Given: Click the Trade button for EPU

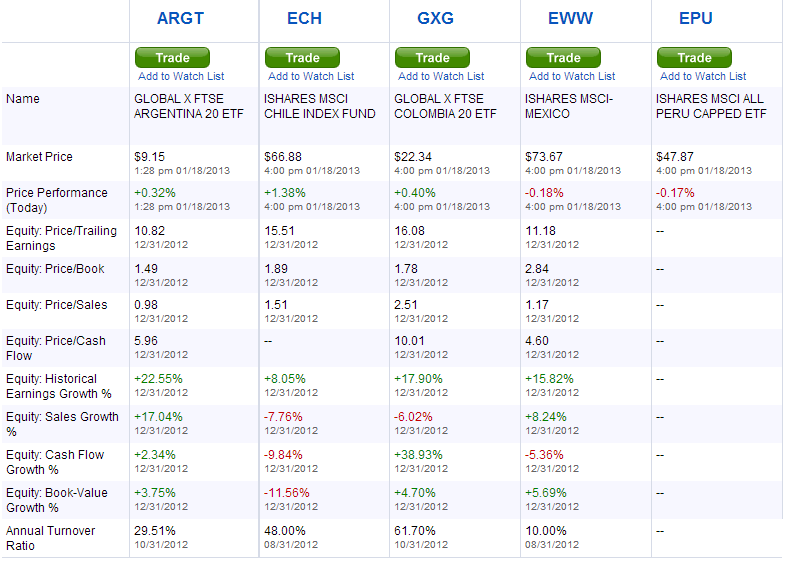Looking at the screenshot, I should coord(695,58).
